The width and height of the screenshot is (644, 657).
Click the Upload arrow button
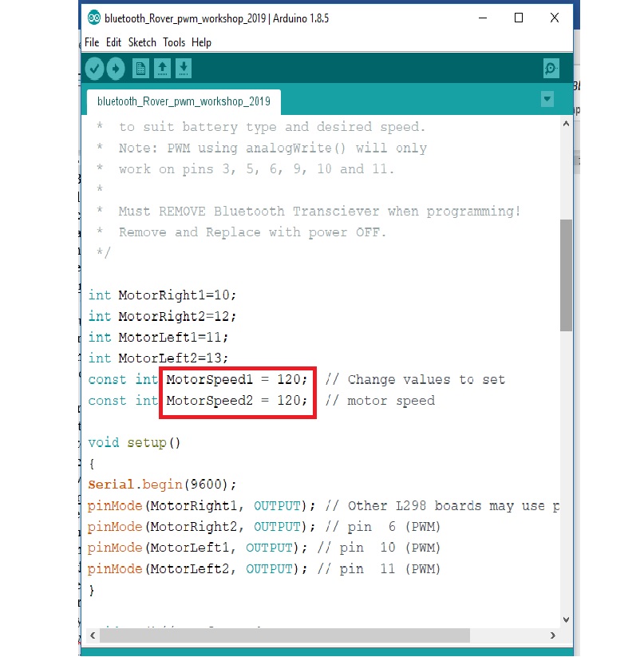pyautogui.click(x=116, y=69)
